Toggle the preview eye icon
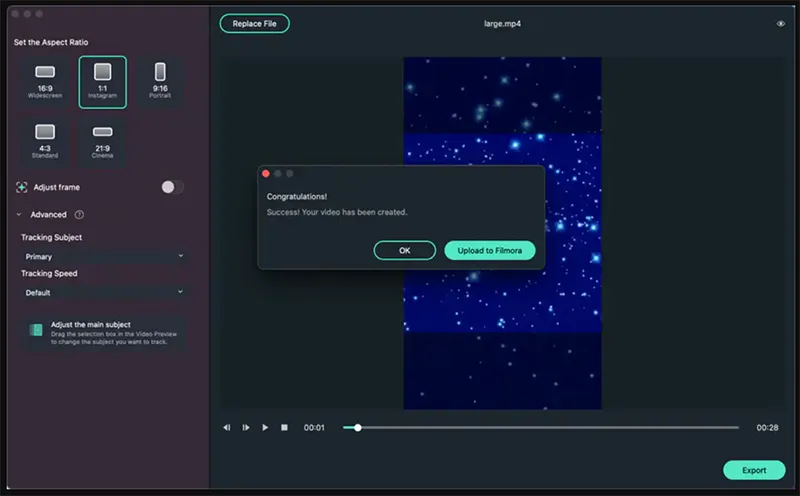 coord(780,24)
